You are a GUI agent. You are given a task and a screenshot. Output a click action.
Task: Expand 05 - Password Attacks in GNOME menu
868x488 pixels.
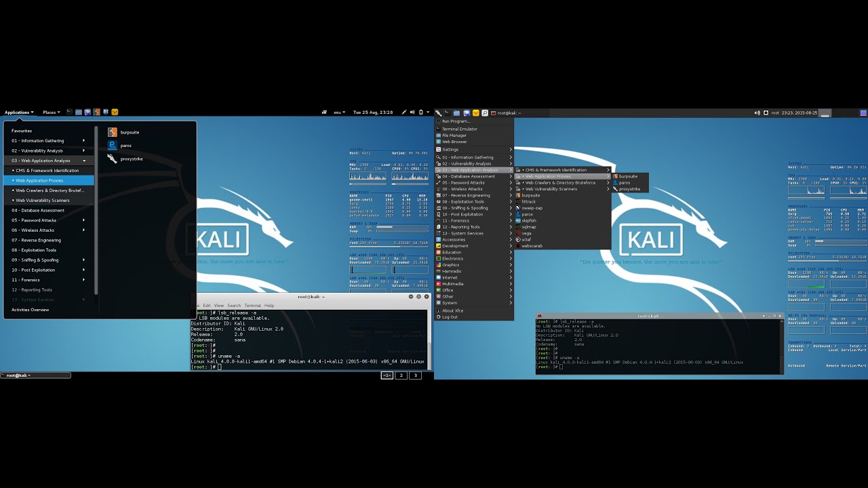click(49, 220)
